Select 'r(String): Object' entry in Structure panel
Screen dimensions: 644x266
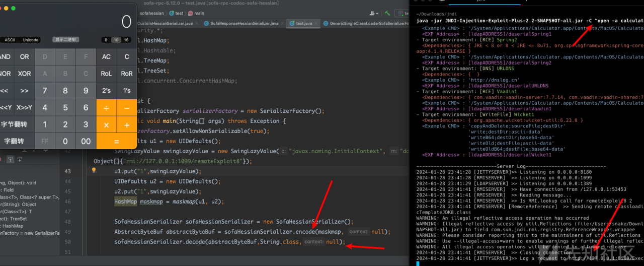[18, 205]
